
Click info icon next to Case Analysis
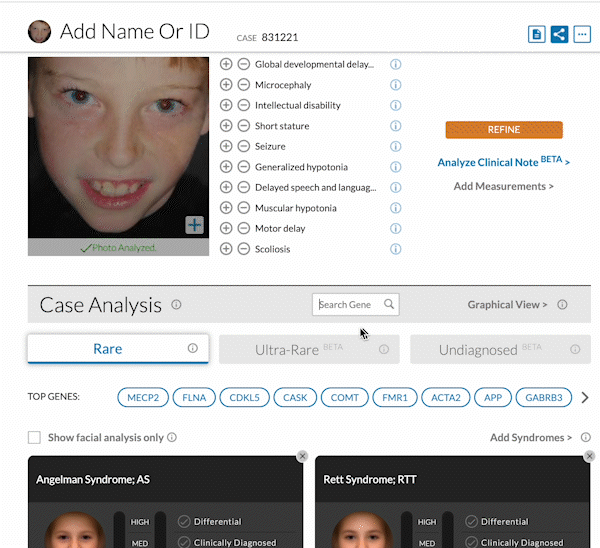176,305
